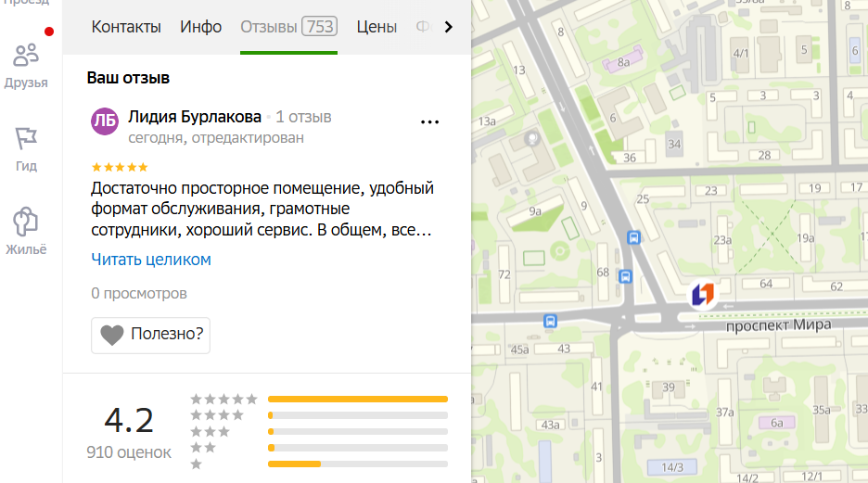Click the bus stop icon near building 25
This screenshot has width=868, height=483.
point(633,238)
